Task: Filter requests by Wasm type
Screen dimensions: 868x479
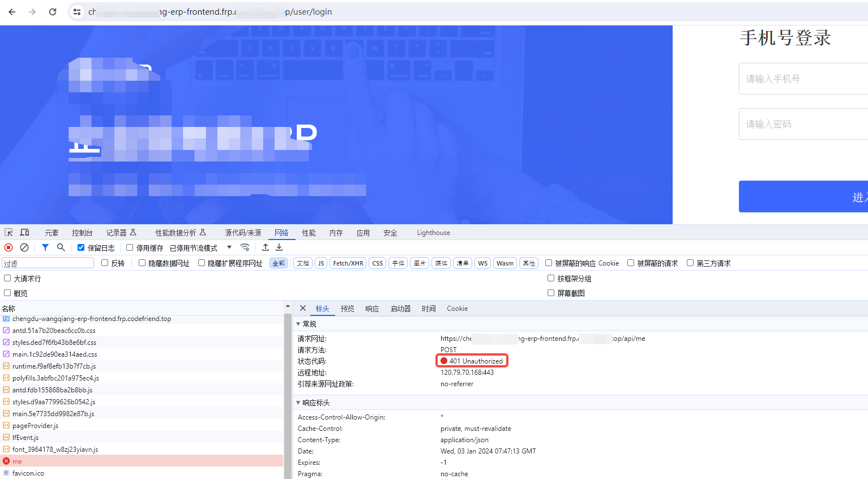Action: (505, 263)
